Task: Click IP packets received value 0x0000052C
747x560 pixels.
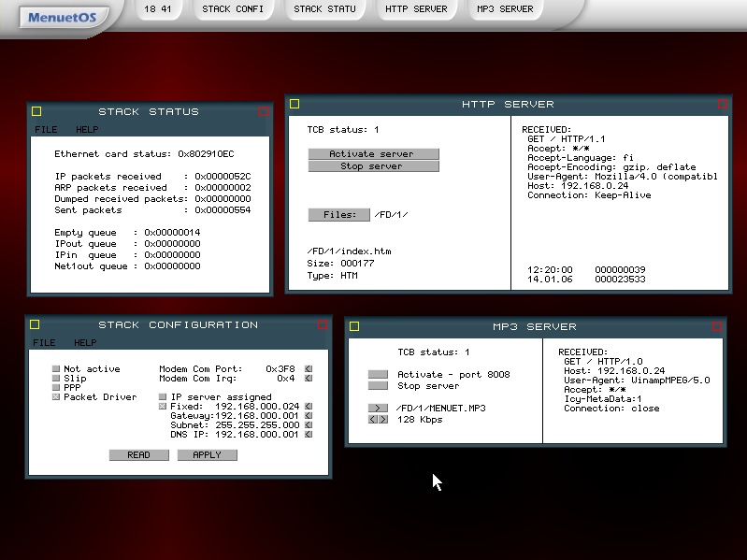Action: [223, 177]
